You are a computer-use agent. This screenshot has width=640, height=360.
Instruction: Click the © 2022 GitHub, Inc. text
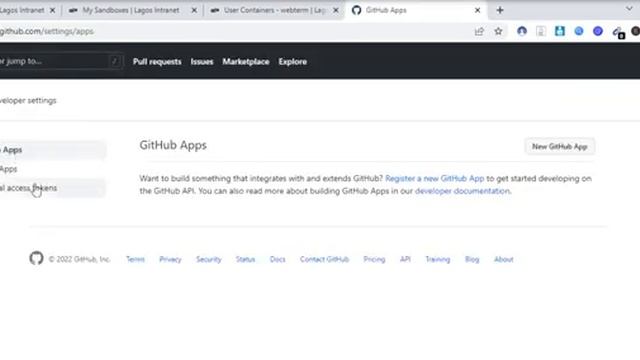click(x=80, y=259)
